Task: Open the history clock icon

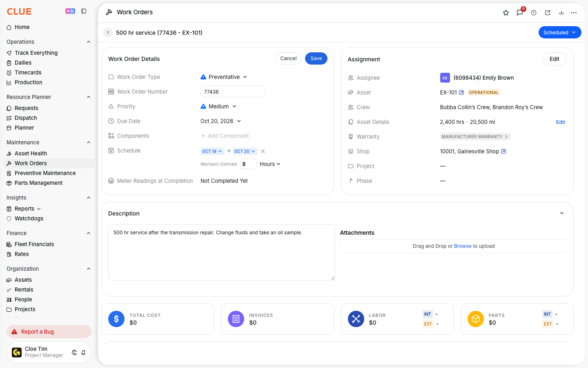Action: (x=534, y=13)
